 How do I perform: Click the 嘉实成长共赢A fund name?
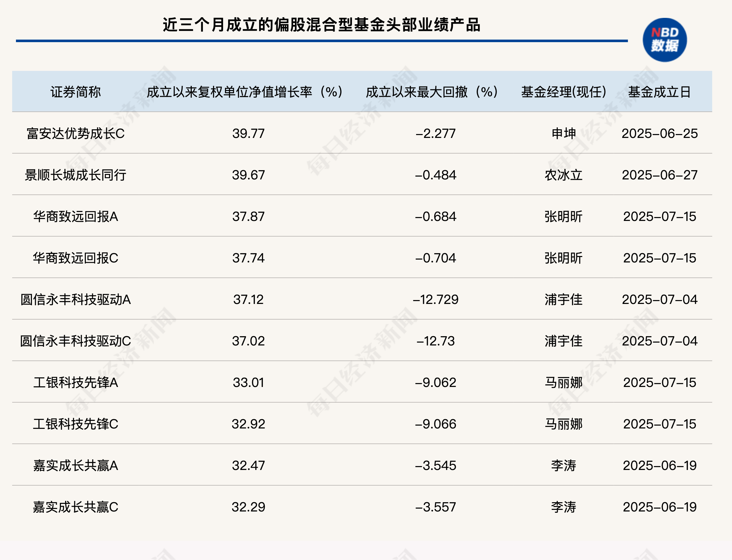point(76,466)
